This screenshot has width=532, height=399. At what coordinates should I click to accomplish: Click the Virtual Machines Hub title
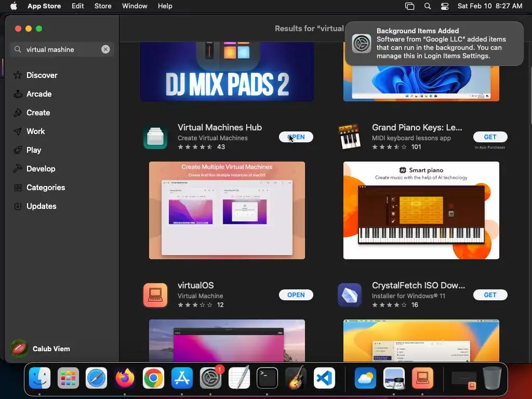220,127
